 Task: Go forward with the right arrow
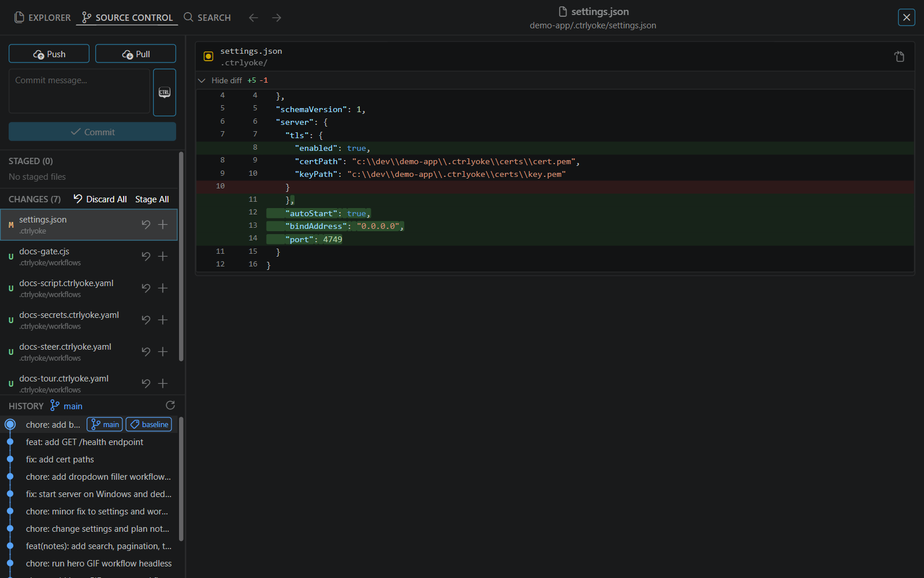(x=277, y=17)
